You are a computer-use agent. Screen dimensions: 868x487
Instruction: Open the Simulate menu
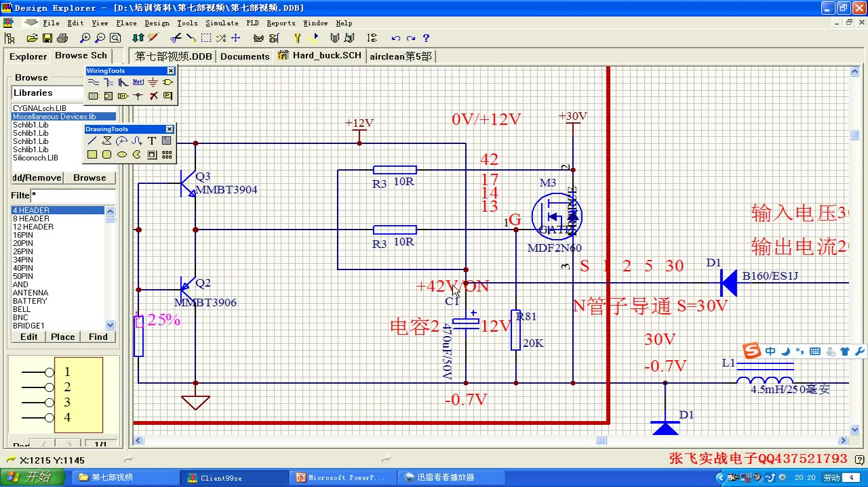click(x=222, y=23)
